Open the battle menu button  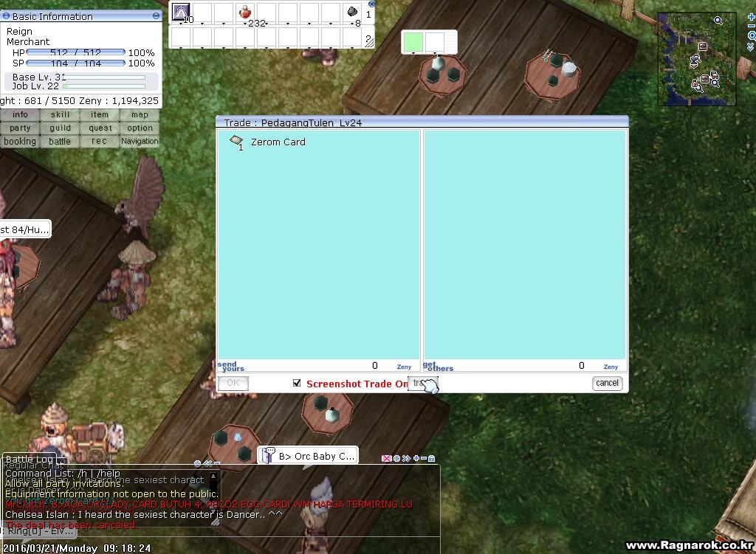point(60,141)
